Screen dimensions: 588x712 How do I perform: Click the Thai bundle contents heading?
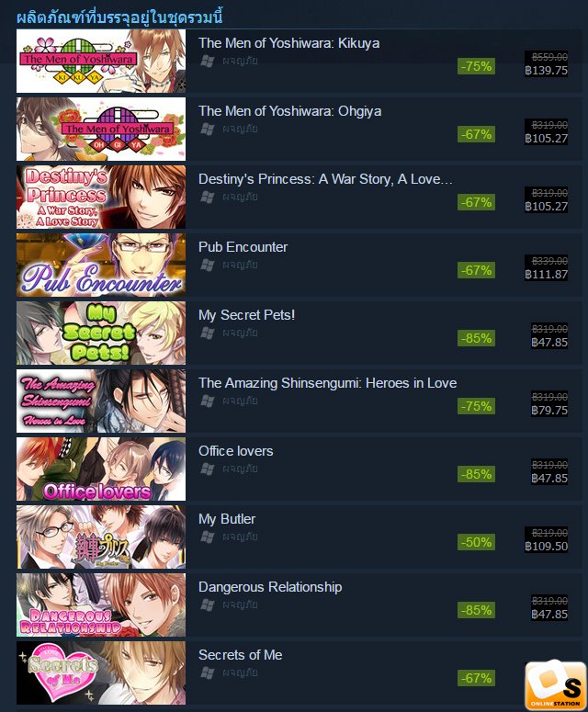point(119,17)
